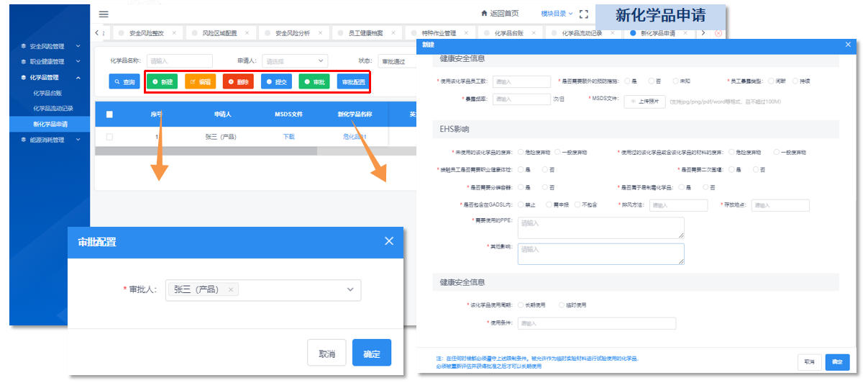Toggle the hamburger sidebar menu icon
Viewport: 868px width, 383px height.
pyautogui.click(x=104, y=14)
